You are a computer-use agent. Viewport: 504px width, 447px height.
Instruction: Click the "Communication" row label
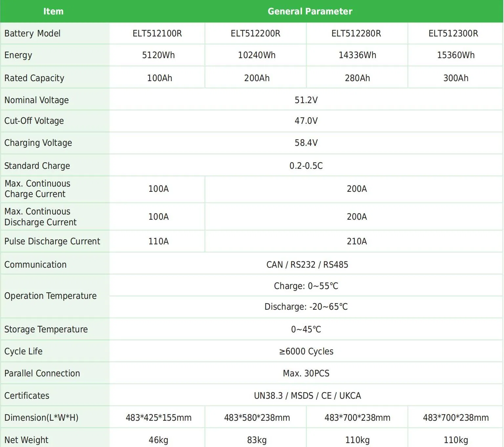point(35,265)
